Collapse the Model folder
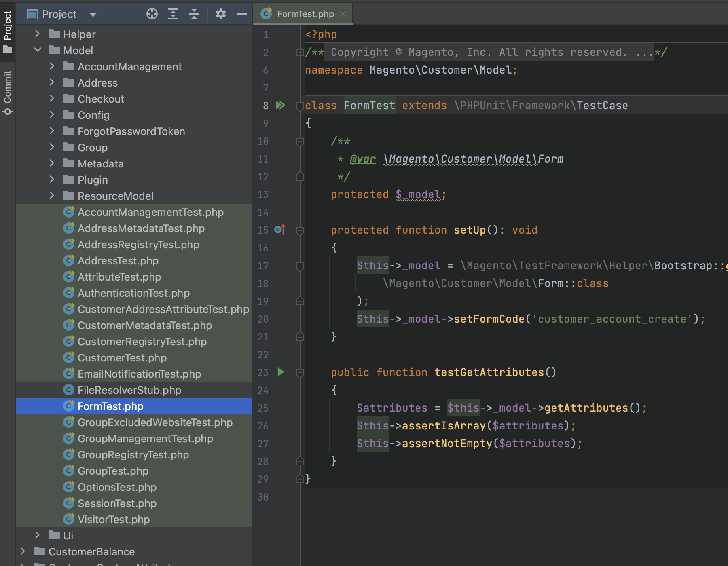The width and height of the screenshot is (728, 566). pyautogui.click(x=38, y=50)
